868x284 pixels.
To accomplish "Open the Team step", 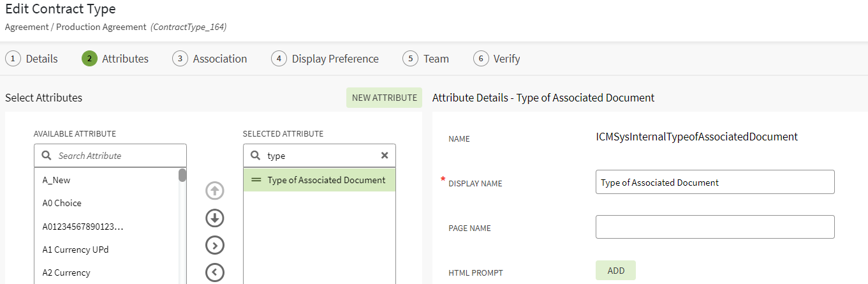I will 426,59.
